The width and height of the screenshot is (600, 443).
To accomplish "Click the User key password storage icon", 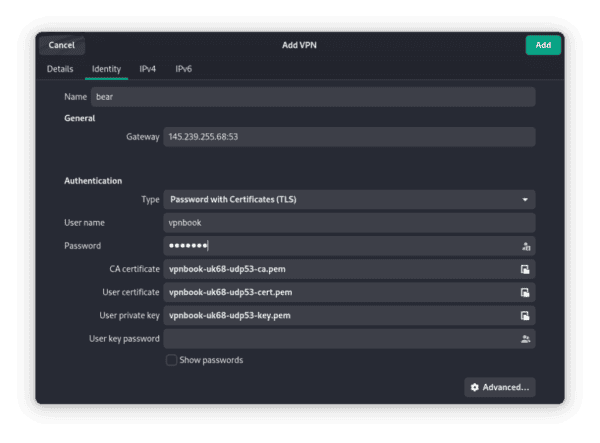I will click(x=524, y=339).
